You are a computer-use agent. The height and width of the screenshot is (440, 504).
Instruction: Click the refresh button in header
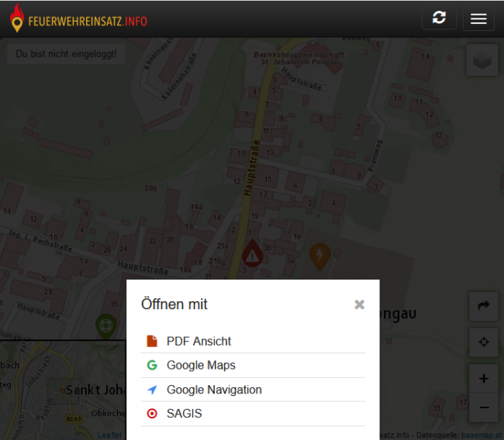click(x=439, y=19)
